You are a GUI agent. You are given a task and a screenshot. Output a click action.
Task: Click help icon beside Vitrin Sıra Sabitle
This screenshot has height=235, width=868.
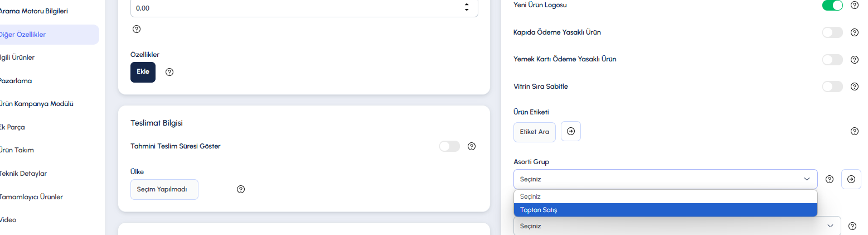point(854,87)
